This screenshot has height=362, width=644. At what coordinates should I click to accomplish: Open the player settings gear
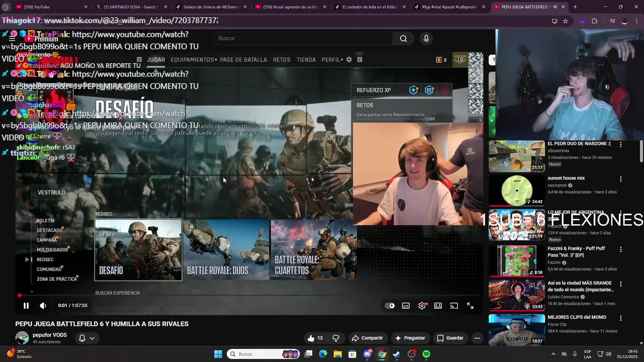click(x=422, y=306)
